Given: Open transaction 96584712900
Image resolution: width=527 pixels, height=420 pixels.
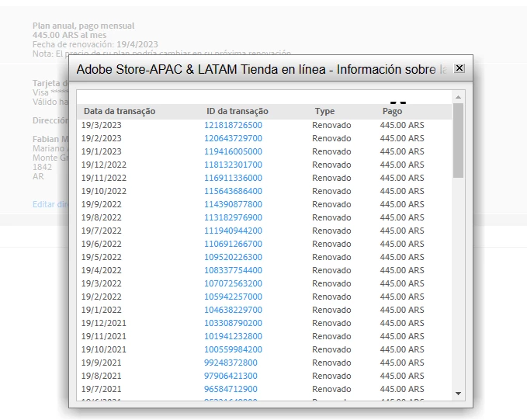Looking at the screenshot, I should point(231,389).
